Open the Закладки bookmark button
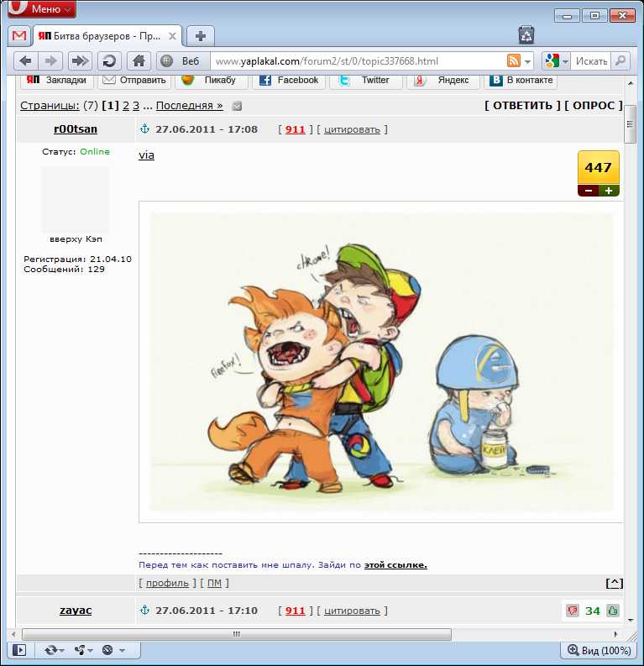Image resolution: width=644 pixels, height=666 pixels. [x=57, y=80]
